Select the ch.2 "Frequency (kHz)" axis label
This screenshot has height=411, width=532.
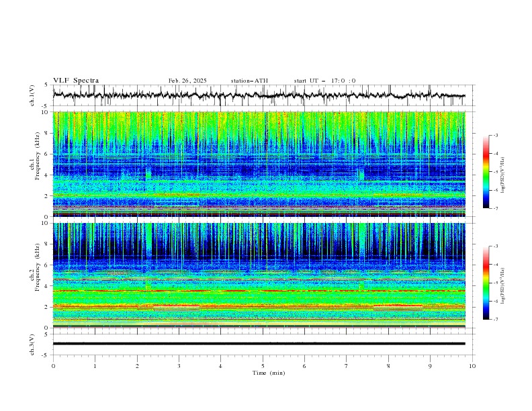tap(38, 267)
